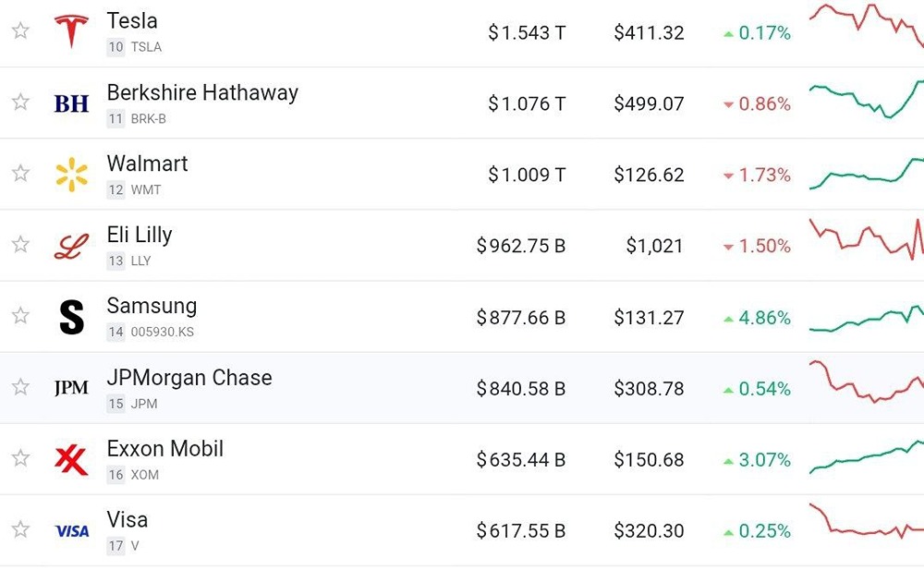Image resolution: width=924 pixels, height=570 pixels.
Task: Click the Visa logo icon
Action: tap(71, 531)
